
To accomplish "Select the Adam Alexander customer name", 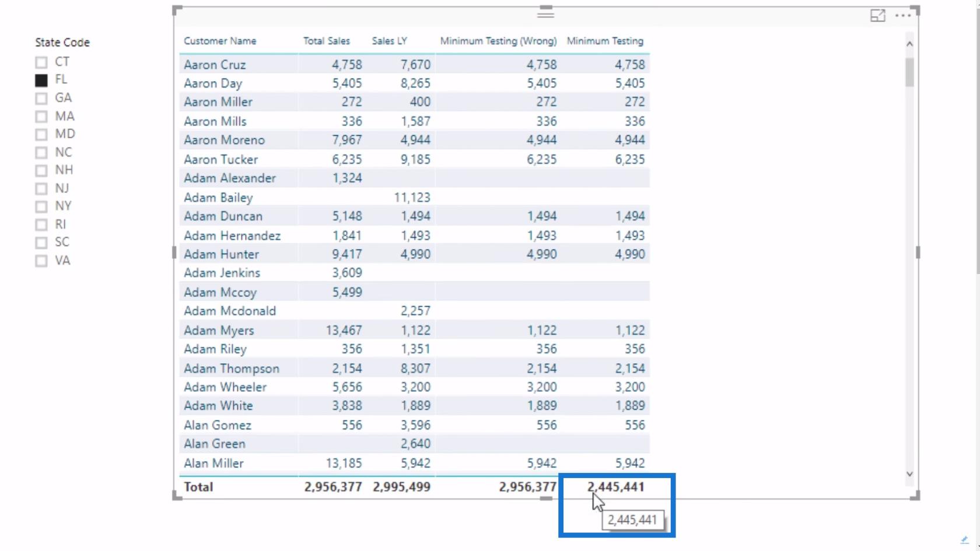I will 230,178.
